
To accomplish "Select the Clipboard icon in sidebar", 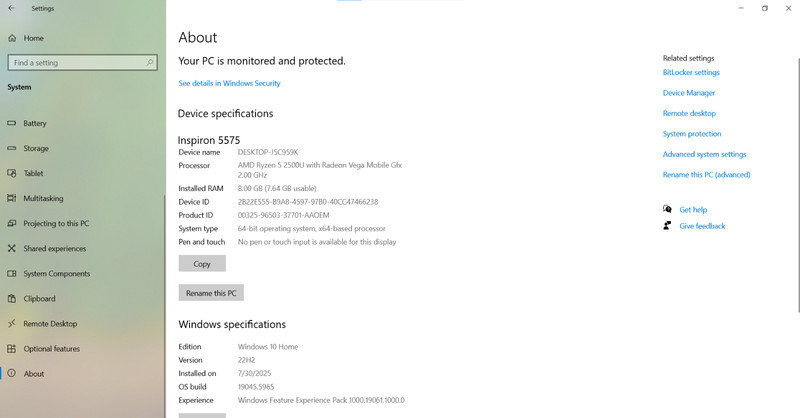I will [x=12, y=299].
